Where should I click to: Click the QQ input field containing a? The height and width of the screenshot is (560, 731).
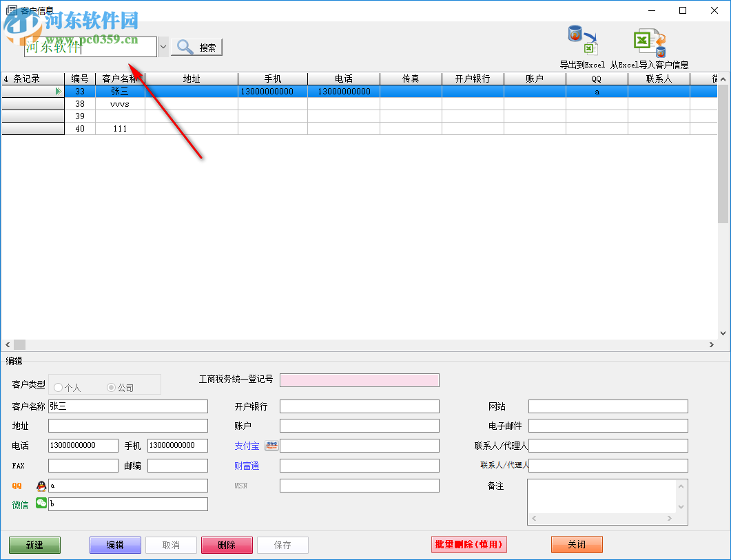(128, 486)
